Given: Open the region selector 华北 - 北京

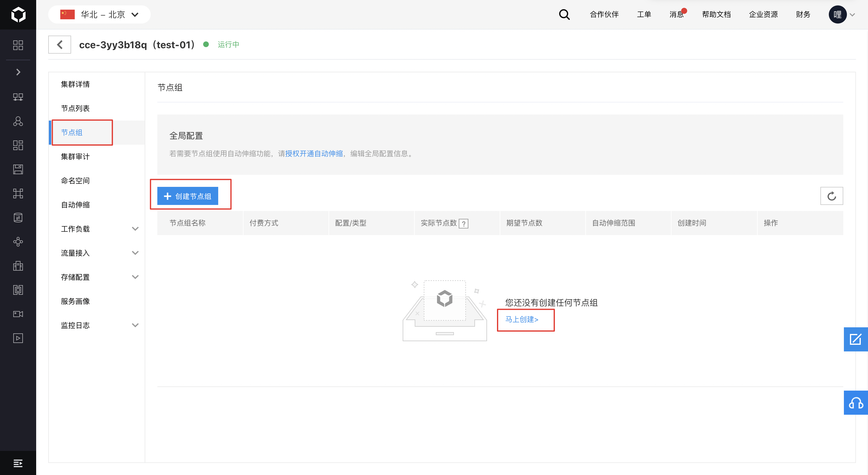Looking at the screenshot, I should (99, 14).
